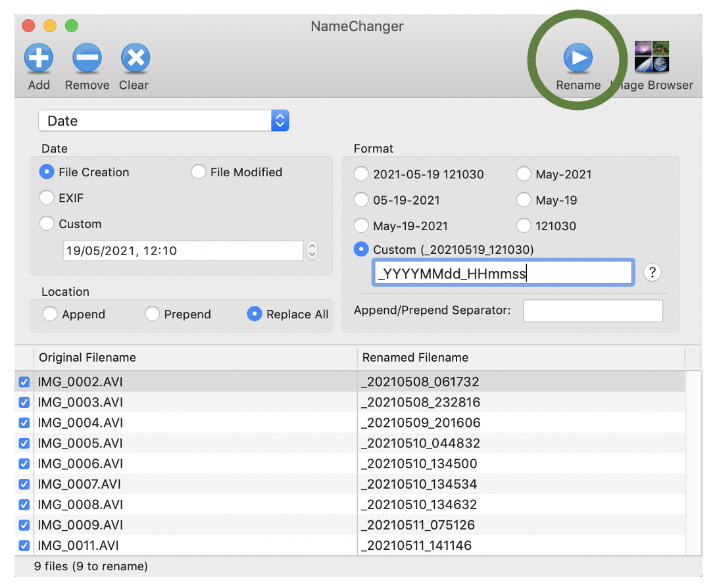Click the custom format pattern text field
This screenshot has width=717, height=588.
click(x=503, y=273)
